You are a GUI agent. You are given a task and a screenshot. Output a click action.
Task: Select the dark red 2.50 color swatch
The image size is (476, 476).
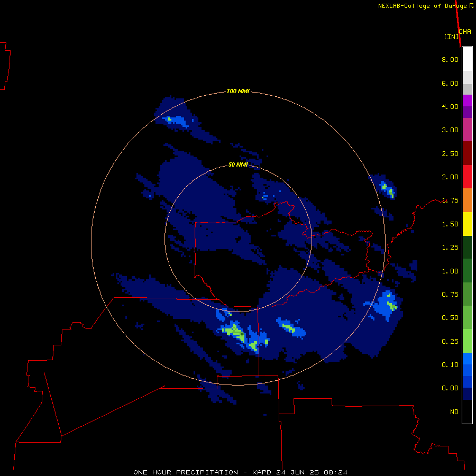point(467,153)
